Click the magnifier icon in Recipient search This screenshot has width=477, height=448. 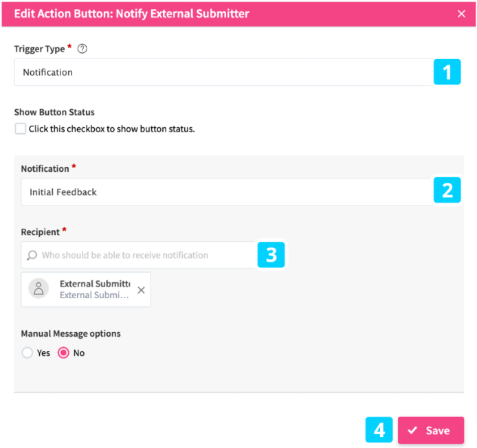32,256
